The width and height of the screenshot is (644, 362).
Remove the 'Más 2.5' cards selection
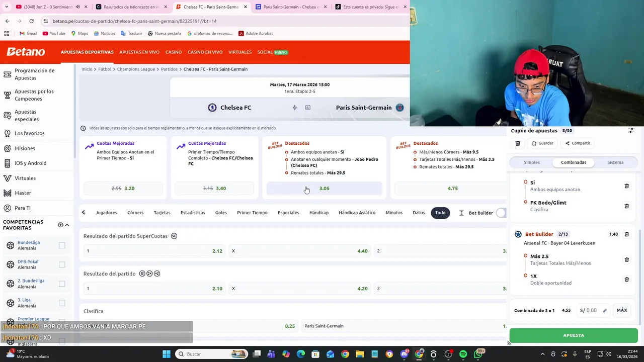pyautogui.click(x=626, y=260)
